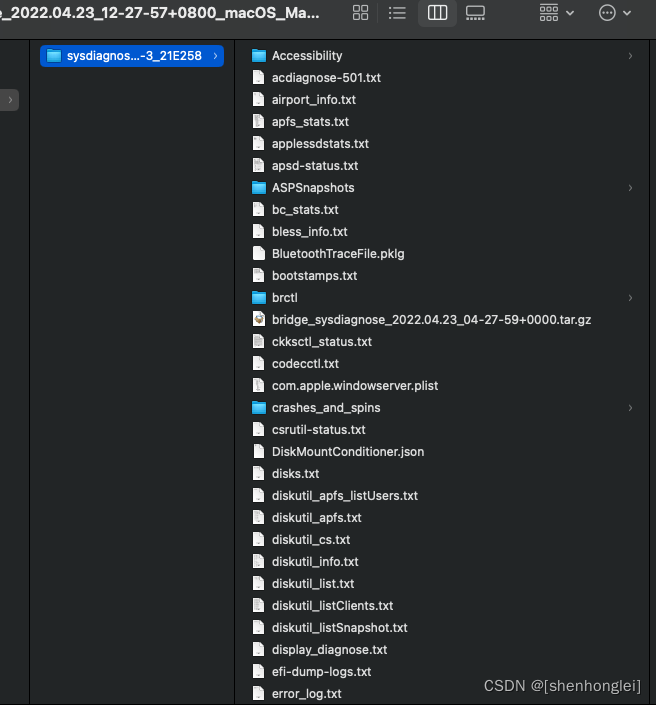Select bless_info.txt file name

click(x=309, y=232)
